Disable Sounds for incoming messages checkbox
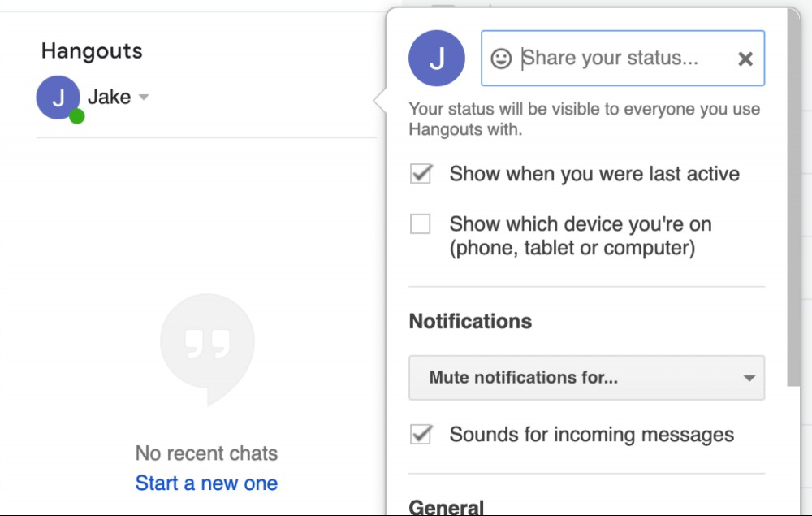 (x=421, y=434)
